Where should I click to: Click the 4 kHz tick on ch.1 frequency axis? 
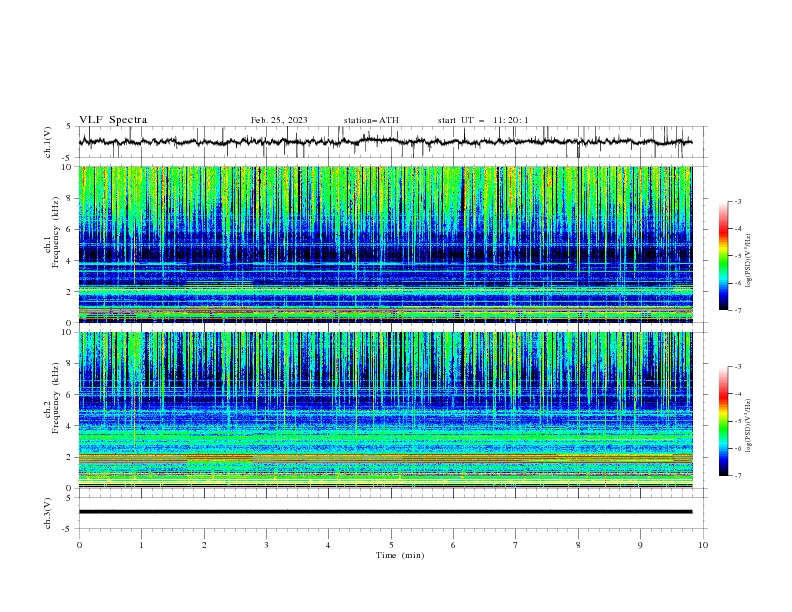pyautogui.click(x=71, y=261)
